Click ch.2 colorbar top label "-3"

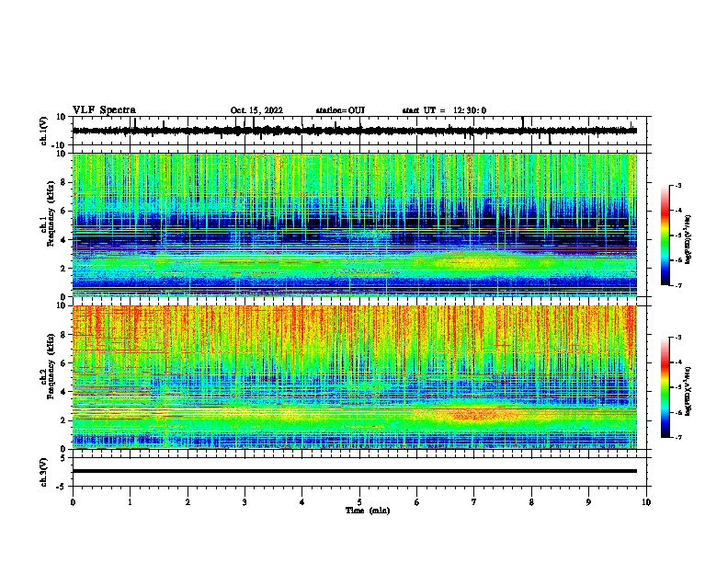pyautogui.click(x=678, y=338)
